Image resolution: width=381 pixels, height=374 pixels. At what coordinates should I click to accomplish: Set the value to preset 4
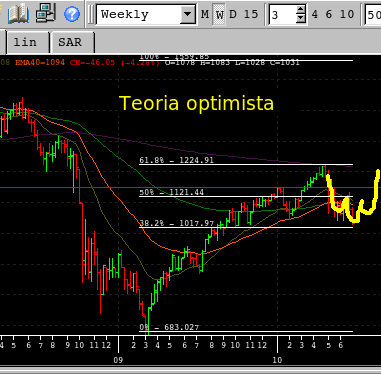click(315, 14)
